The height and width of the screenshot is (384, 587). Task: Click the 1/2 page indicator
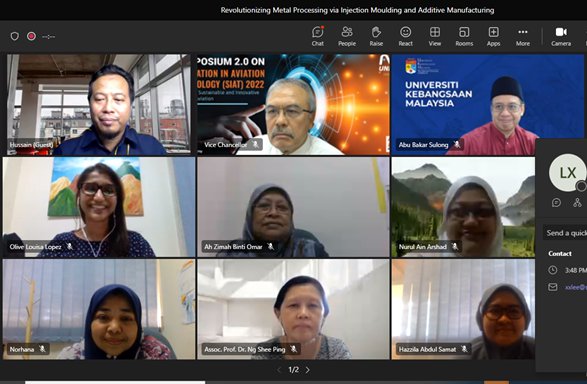click(x=294, y=370)
